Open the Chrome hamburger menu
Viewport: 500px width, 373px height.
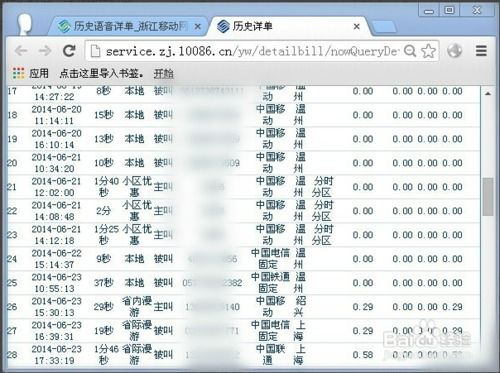[x=481, y=51]
